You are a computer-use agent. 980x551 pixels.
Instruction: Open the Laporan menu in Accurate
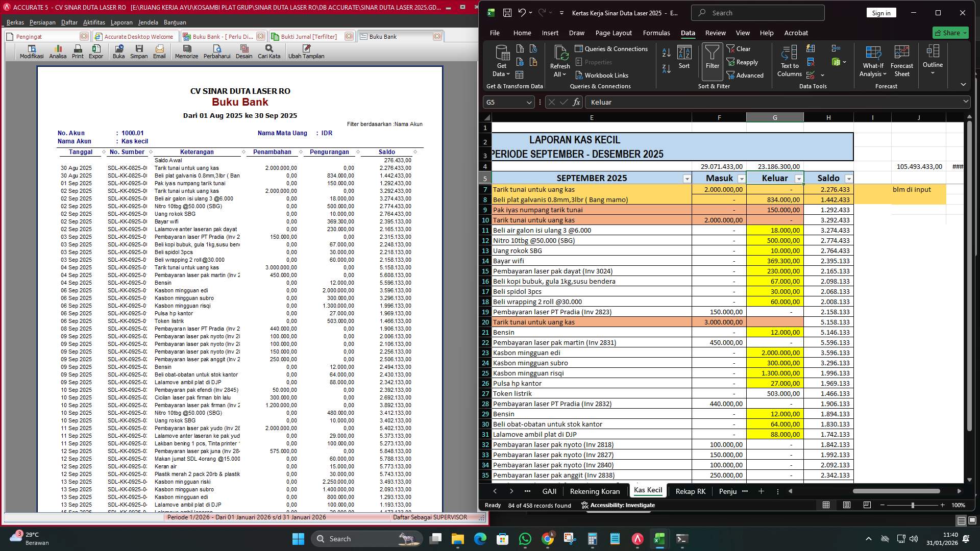(121, 22)
